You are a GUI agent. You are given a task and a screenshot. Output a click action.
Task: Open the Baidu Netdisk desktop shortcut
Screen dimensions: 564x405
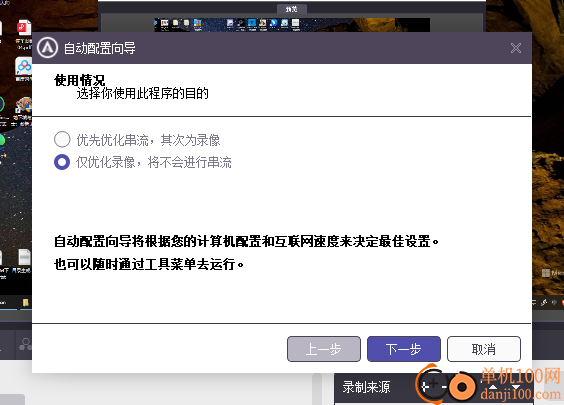coord(24,67)
